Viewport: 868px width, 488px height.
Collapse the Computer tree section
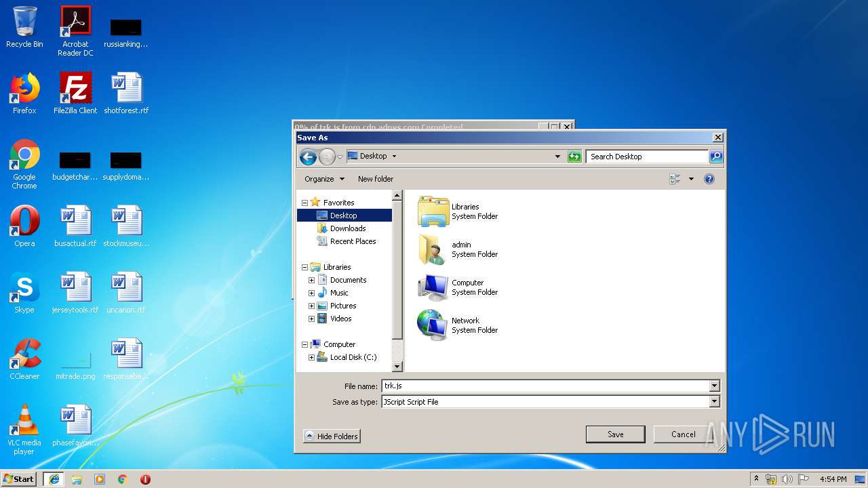tap(304, 344)
